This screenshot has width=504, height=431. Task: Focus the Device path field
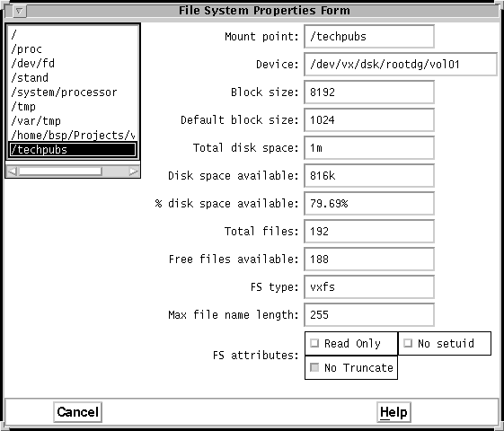point(401,65)
